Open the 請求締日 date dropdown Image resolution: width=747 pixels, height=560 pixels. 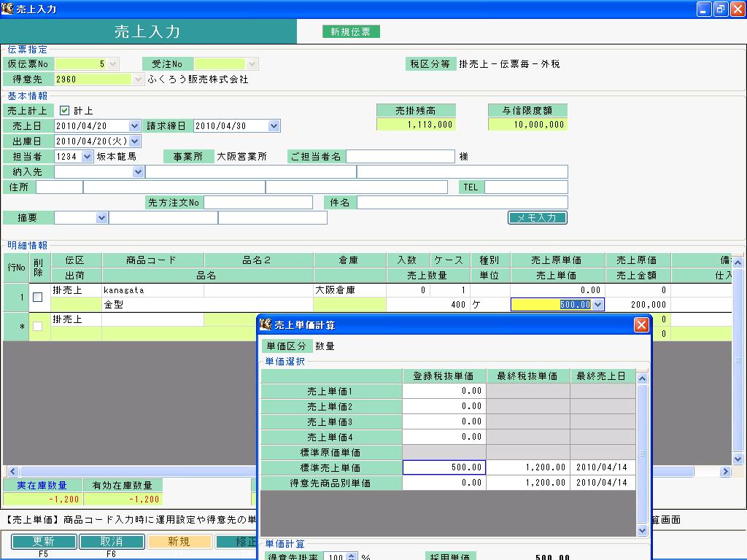pyautogui.click(x=274, y=125)
